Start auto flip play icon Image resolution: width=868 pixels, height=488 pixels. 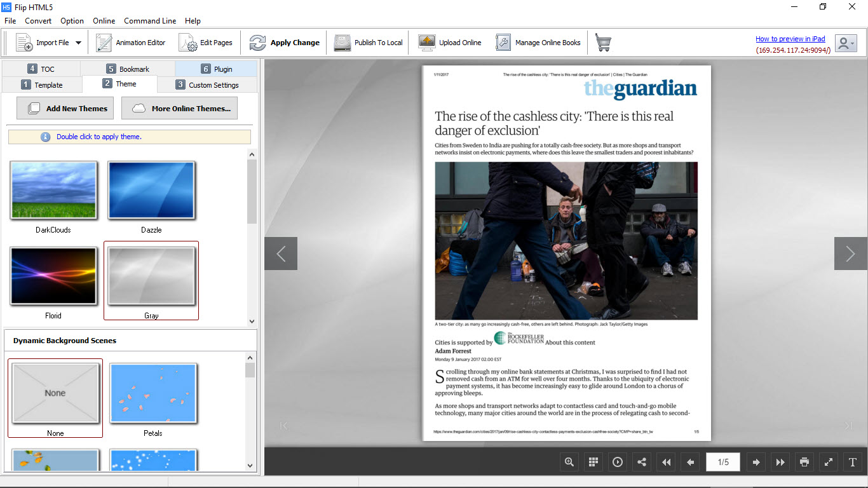click(x=618, y=462)
